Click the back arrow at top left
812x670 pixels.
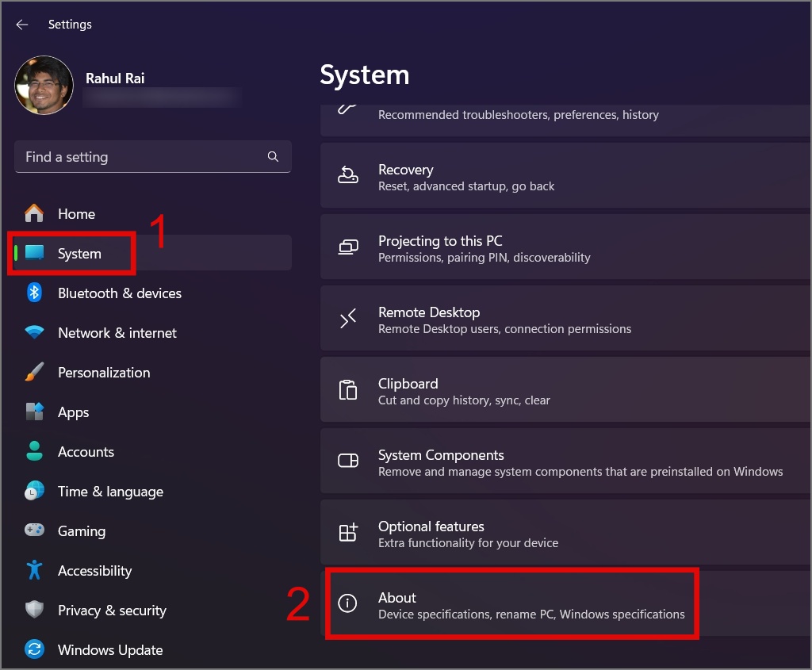pos(21,24)
